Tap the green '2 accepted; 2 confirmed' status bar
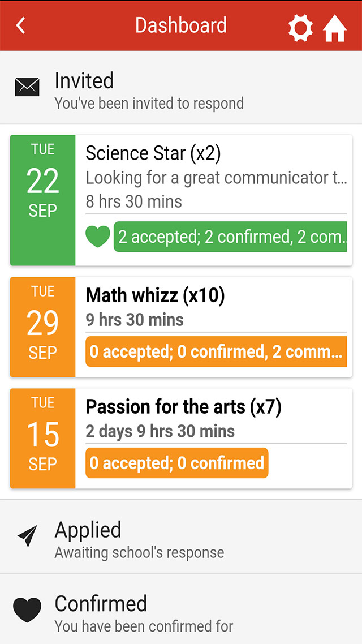 230,237
